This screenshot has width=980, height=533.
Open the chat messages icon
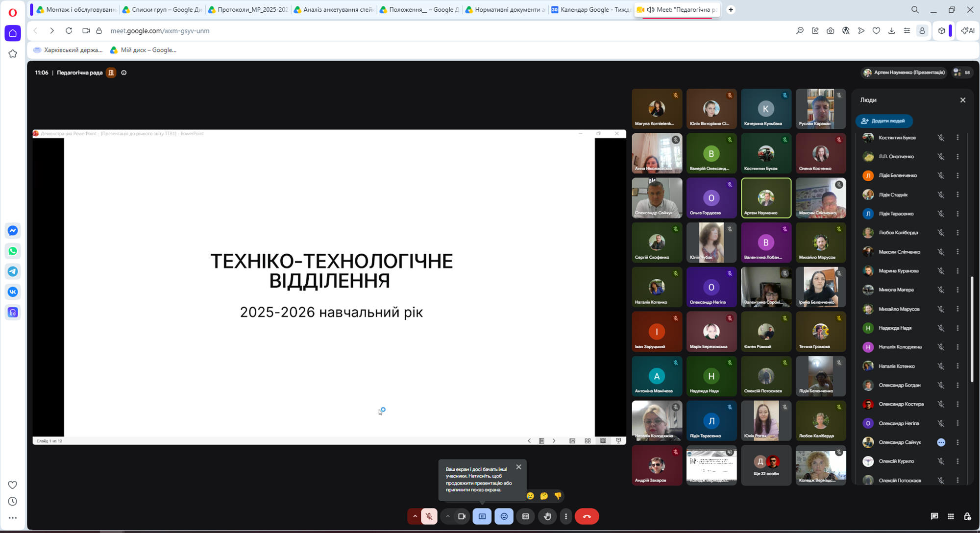click(934, 516)
